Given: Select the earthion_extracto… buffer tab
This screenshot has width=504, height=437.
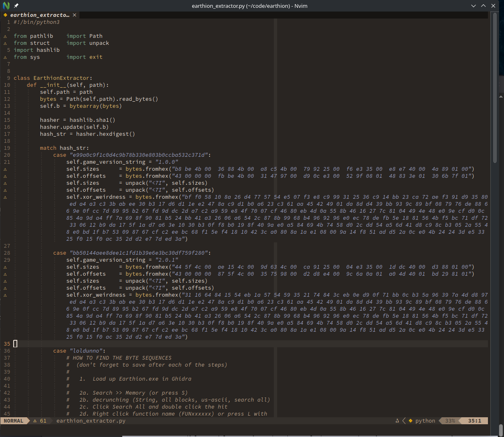Looking at the screenshot, I should pyautogui.click(x=40, y=15).
